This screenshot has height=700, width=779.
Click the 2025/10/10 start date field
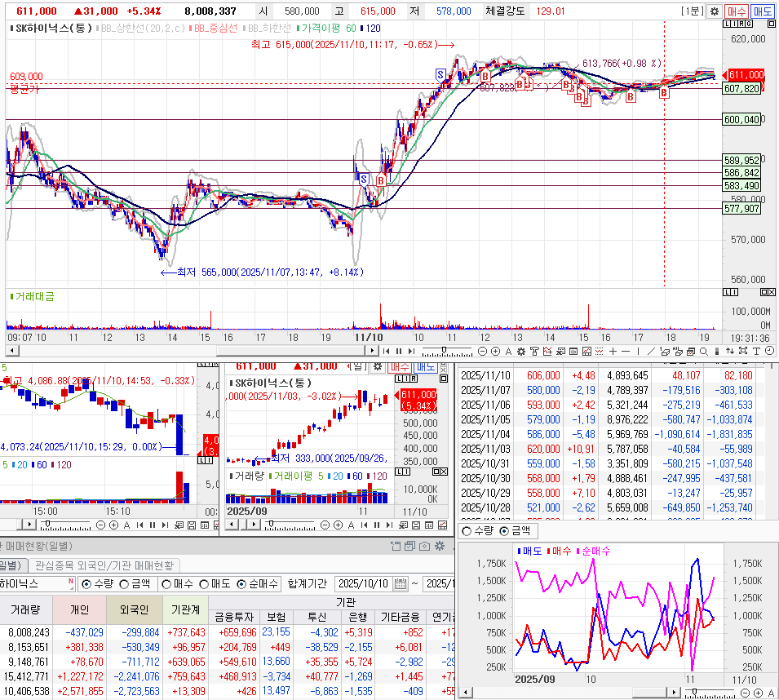(363, 584)
